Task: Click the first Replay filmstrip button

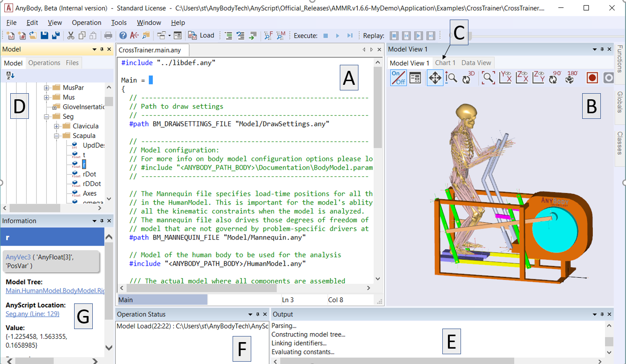Action: [x=394, y=35]
